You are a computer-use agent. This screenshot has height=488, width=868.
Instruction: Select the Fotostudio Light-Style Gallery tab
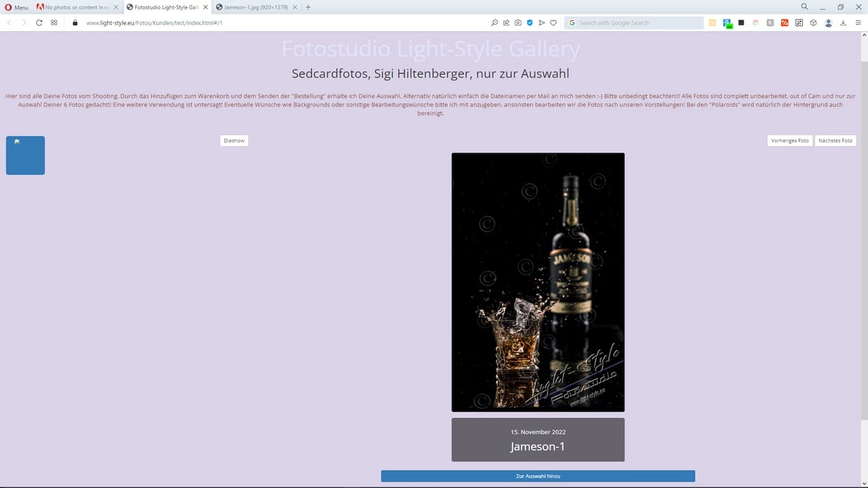166,7
